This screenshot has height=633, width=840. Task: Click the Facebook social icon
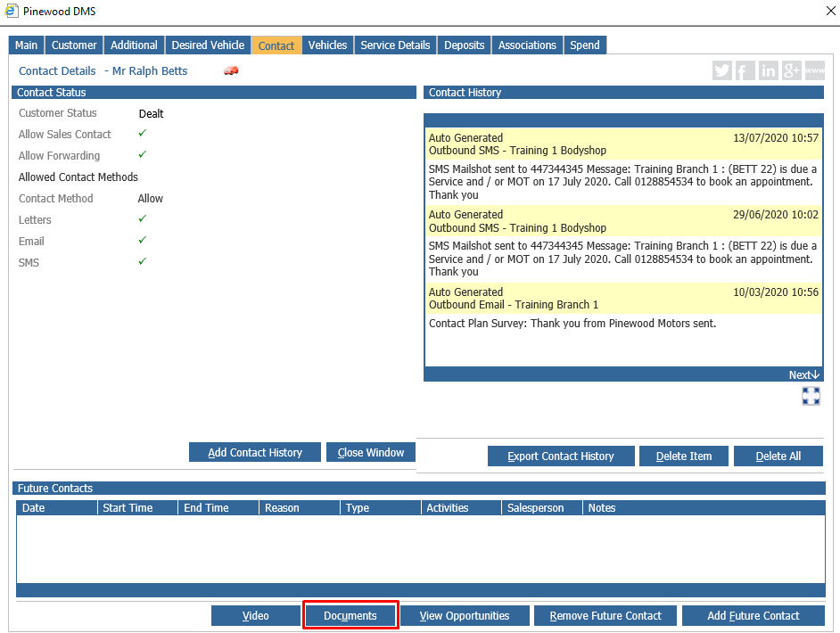(x=745, y=71)
